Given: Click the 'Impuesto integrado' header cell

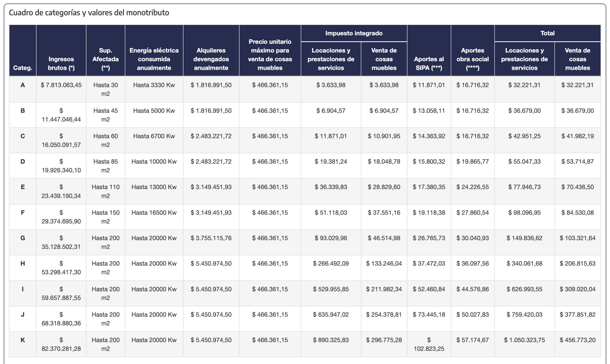Looking at the screenshot, I should pyautogui.click(x=354, y=33).
